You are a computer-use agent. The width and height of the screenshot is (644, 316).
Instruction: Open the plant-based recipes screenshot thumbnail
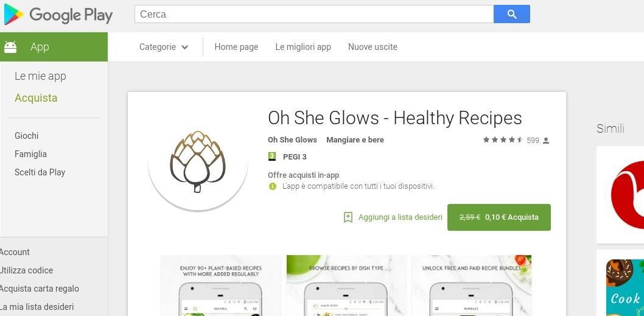click(x=220, y=286)
